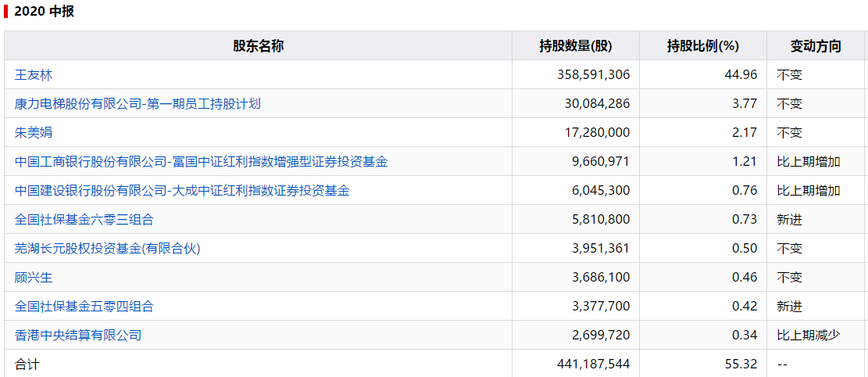868x377 pixels.
Task: Click shareholder name 朱美娟
Action: point(34,132)
